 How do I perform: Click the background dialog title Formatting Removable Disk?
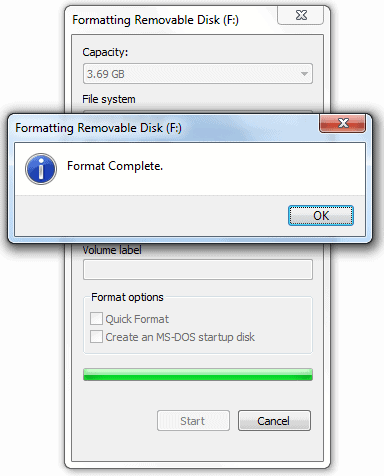pyautogui.click(x=155, y=20)
